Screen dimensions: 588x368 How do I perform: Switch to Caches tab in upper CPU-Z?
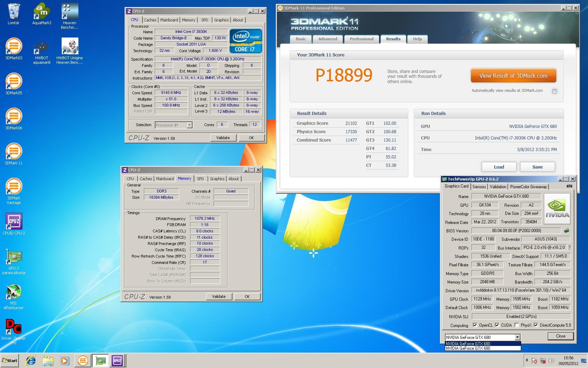(150, 20)
